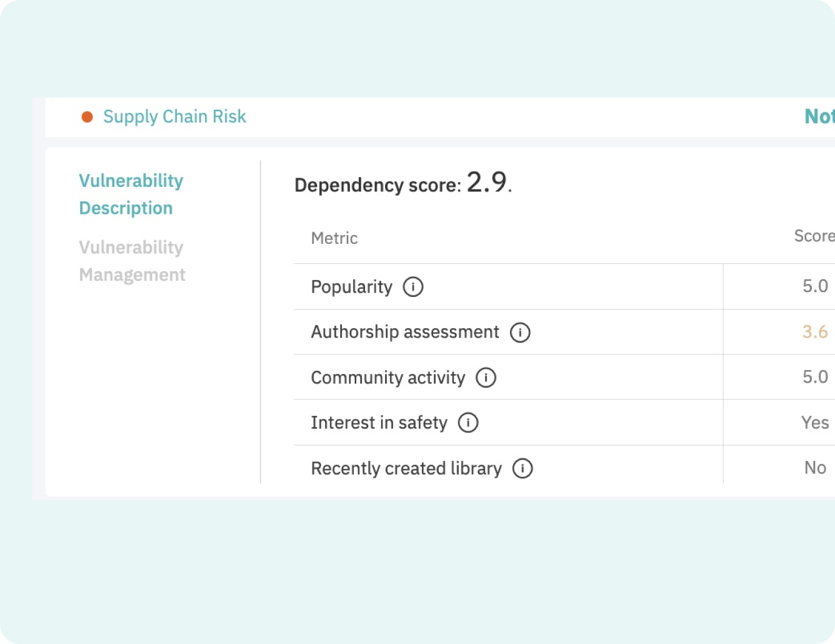Click the 3.6 Authorship assessment score
The height and width of the screenshot is (644, 835).
coord(814,332)
